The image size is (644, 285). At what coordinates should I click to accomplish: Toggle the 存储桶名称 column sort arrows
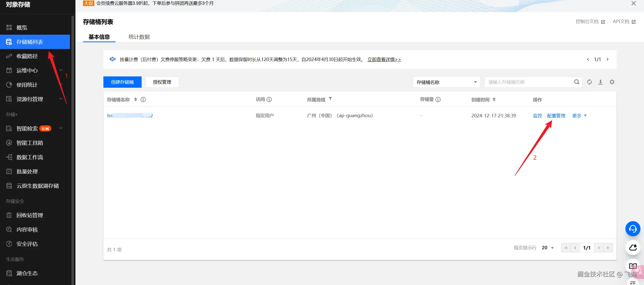[x=135, y=100]
